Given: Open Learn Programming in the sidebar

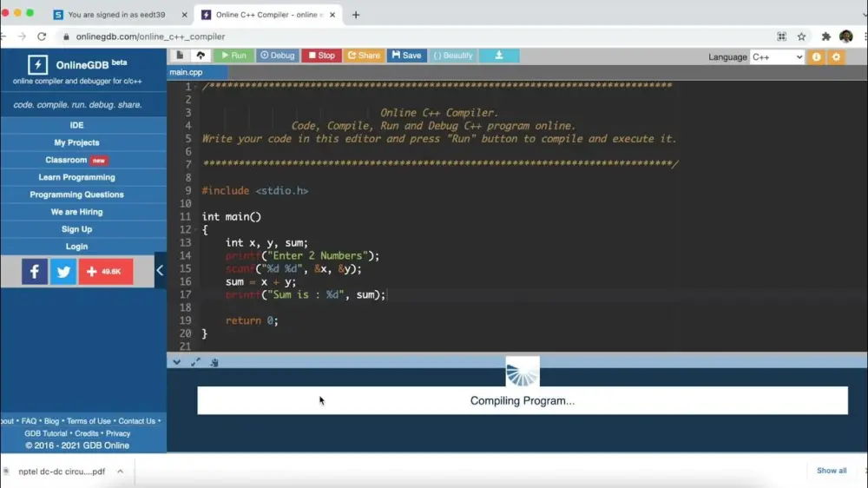Looking at the screenshot, I should (76, 177).
